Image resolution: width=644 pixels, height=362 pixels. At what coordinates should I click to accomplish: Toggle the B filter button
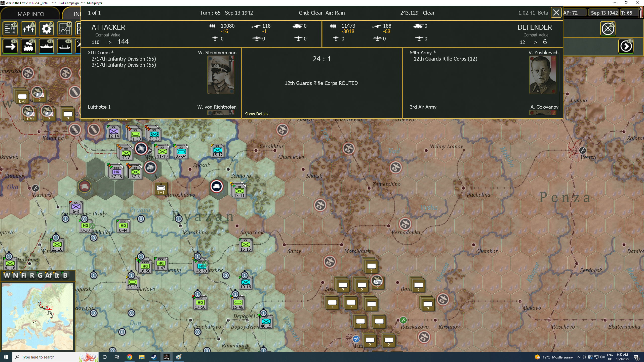click(x=65, y=276)
